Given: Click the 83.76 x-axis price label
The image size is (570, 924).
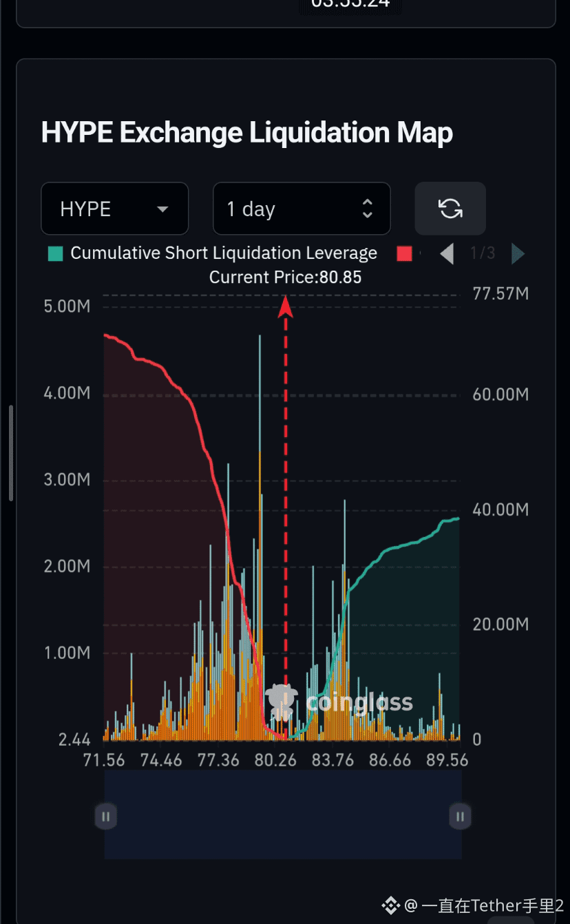Looking at the screenshot, I should (x=332, y=760).
